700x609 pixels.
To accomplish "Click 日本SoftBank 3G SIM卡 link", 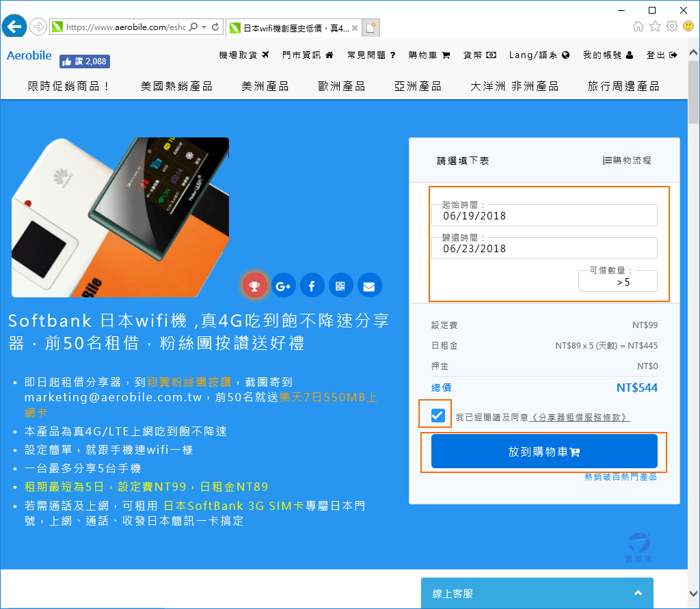I will point(234,506).
